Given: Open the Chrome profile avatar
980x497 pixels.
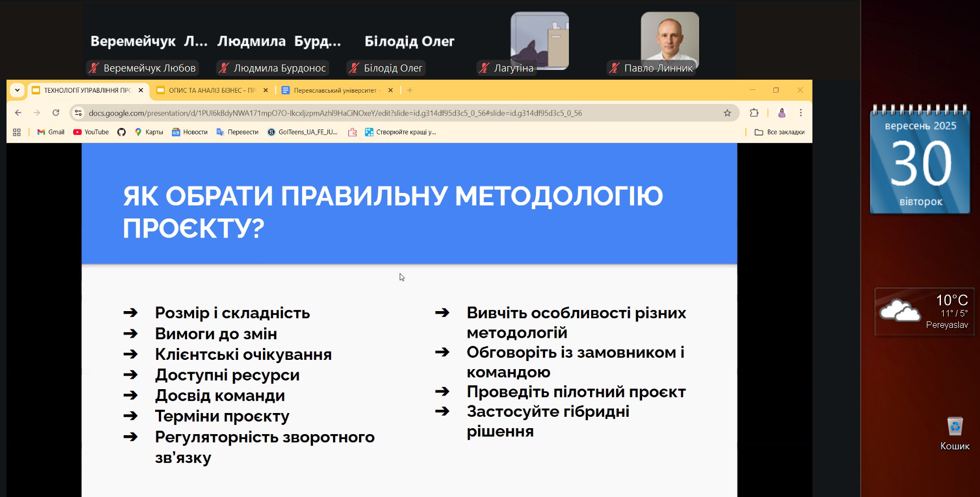Looking at the screenshot, I should point(782,113).
